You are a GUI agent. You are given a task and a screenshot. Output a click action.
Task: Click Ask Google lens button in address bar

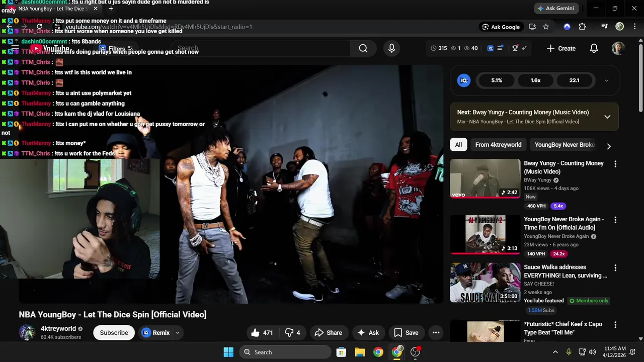click(x=501, y=27)
